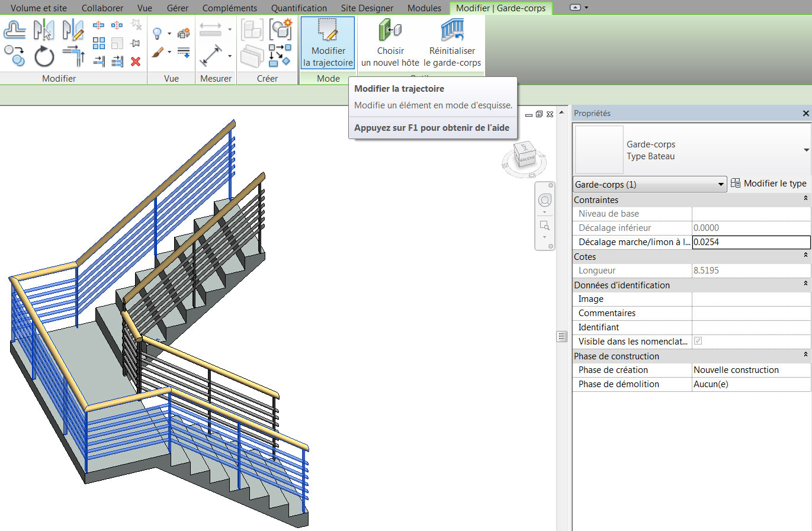Select the Rotate tool in the Modifier panel
The height and width of the screenshot is (531, 812).
43,56
